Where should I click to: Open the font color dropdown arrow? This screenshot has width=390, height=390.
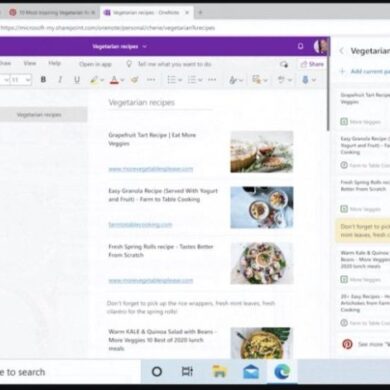(x=122, y=80)
